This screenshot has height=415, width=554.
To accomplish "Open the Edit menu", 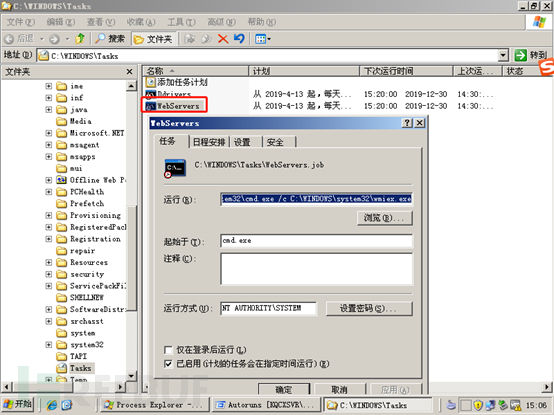I will tap(61, 22).
